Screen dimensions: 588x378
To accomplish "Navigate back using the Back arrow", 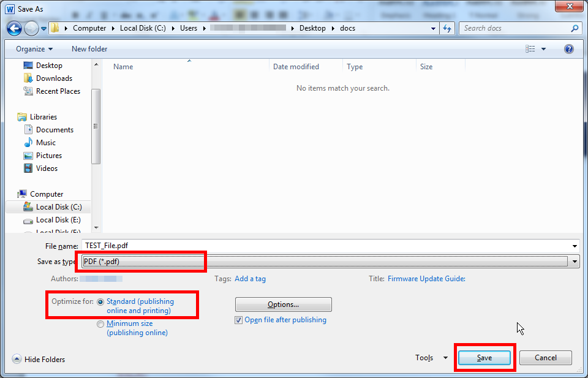I will [x=13, y=28].
